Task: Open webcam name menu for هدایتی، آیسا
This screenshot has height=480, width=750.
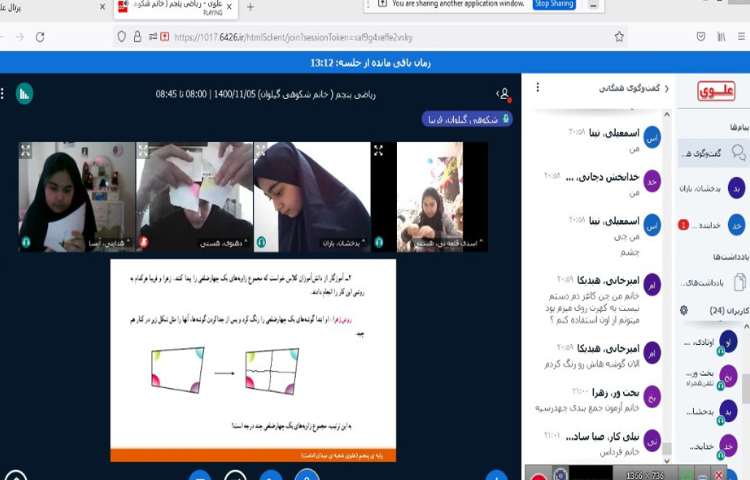Action: coord(109,243)
